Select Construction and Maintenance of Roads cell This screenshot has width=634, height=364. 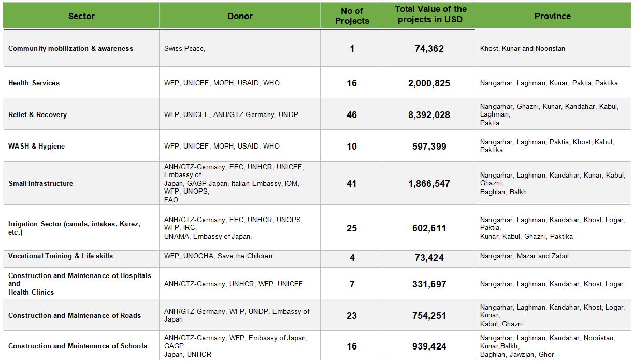[x=81, y=315]
